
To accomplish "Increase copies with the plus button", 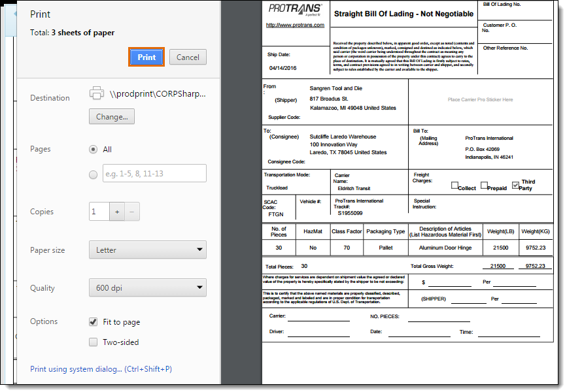I will click(x=117, y=212).
